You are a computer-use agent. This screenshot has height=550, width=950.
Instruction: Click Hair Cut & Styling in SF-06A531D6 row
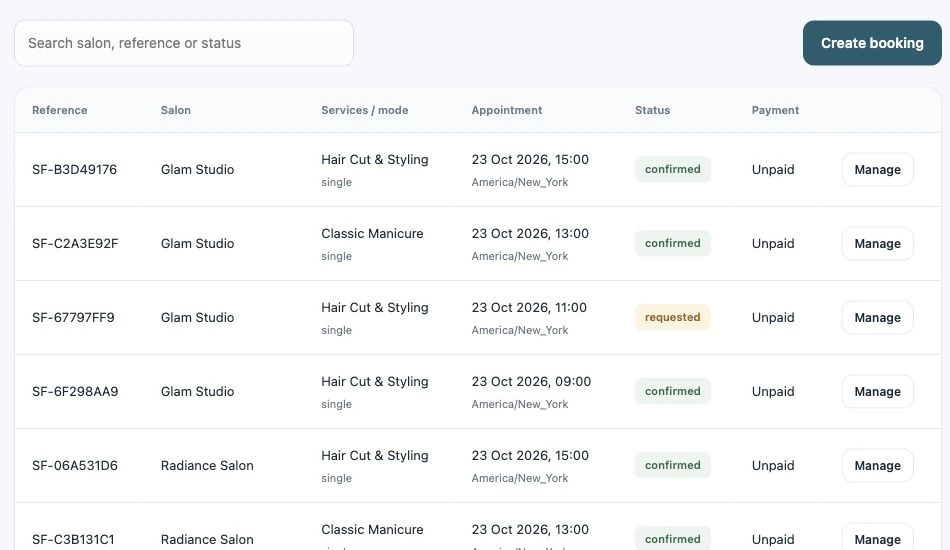click(x=374, y=456)
